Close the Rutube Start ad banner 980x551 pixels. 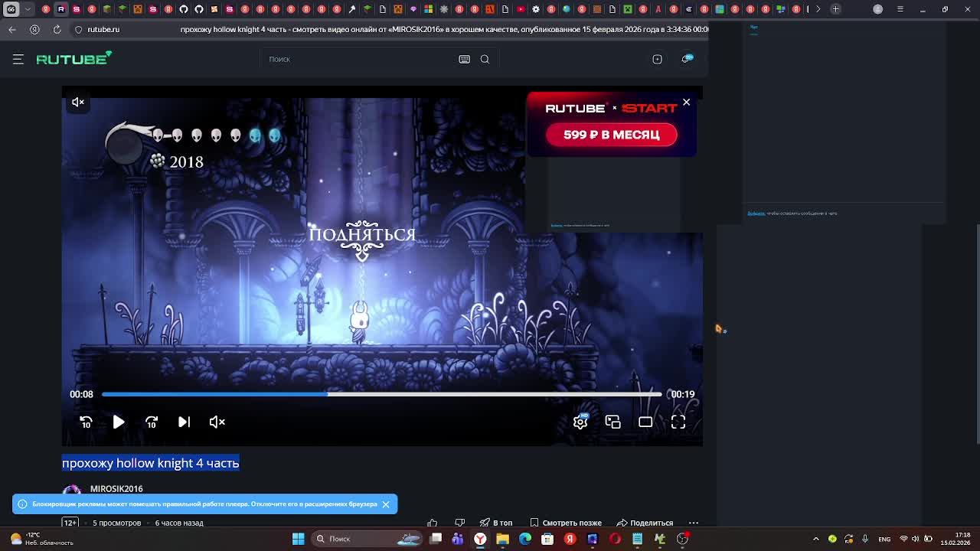[x=686, y=102]
